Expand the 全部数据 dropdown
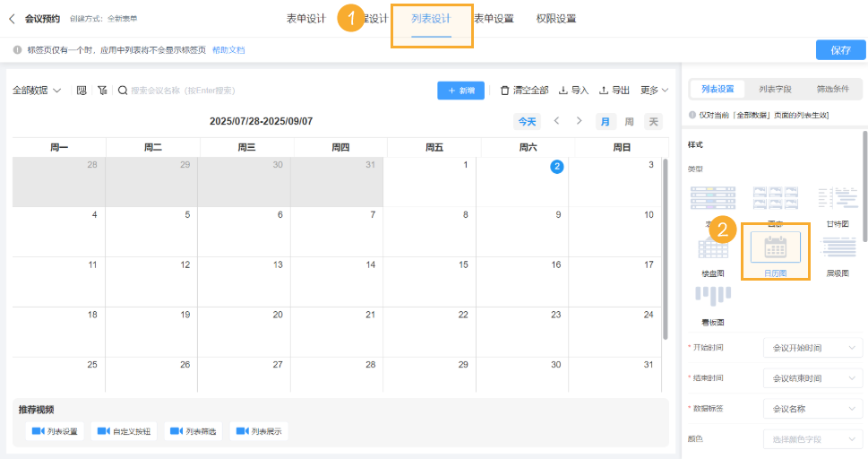 click(x=37, y=91)
